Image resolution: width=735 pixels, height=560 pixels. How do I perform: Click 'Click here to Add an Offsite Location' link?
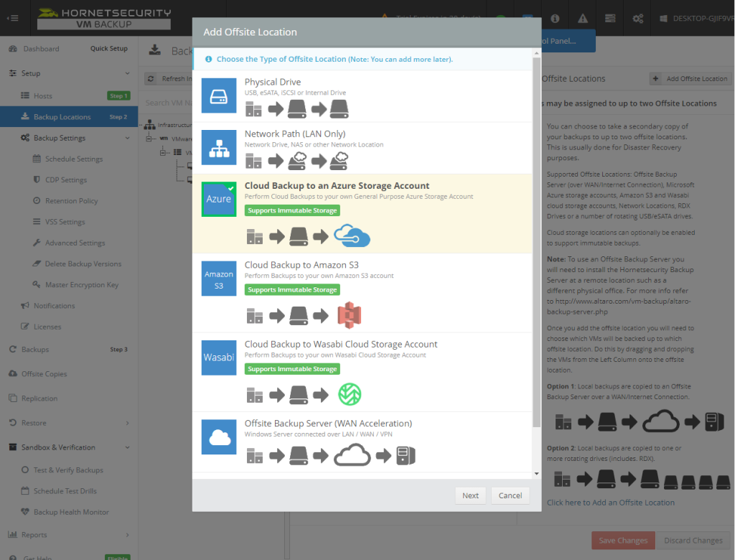pyautogui.click(x=610, y=503)
